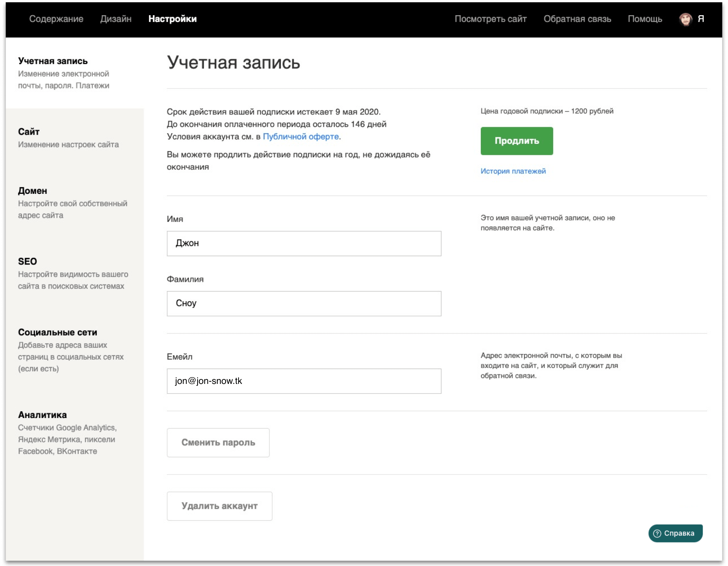Click the Удалить аккаунт button
728x566 pixels.
pos(219,506)
